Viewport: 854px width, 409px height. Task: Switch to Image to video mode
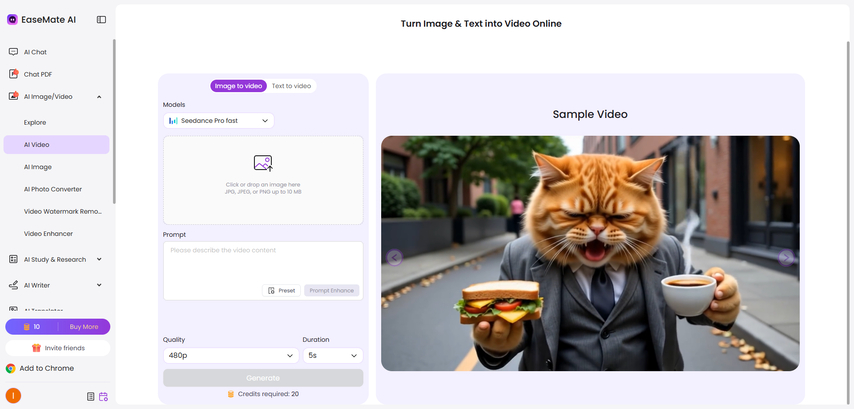click(239, 86)
